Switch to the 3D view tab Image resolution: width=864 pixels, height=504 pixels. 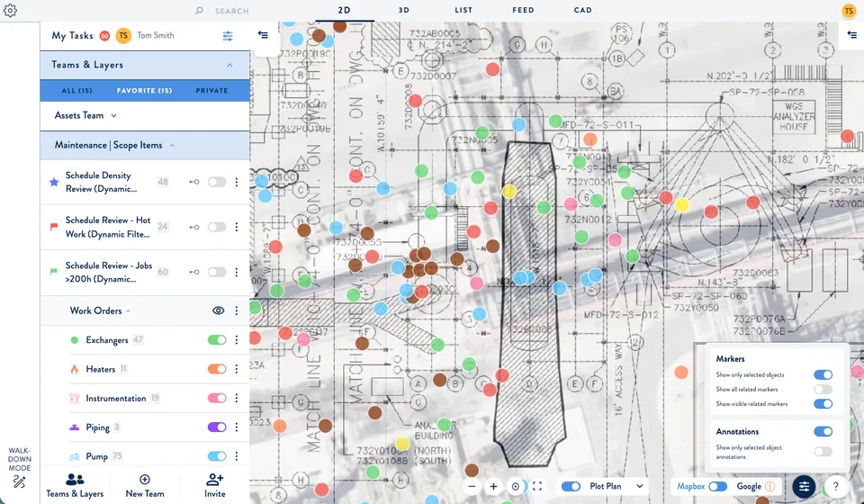click(x=404, y=10)
